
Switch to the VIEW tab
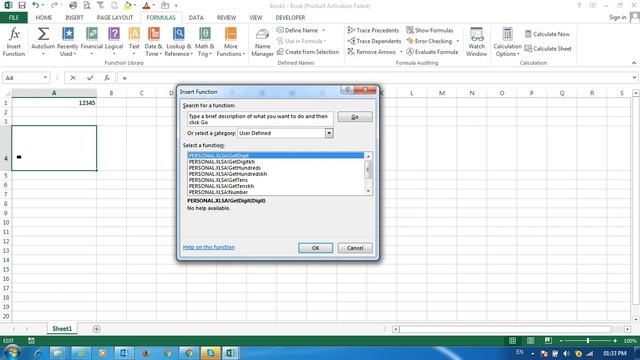(256, 18)
